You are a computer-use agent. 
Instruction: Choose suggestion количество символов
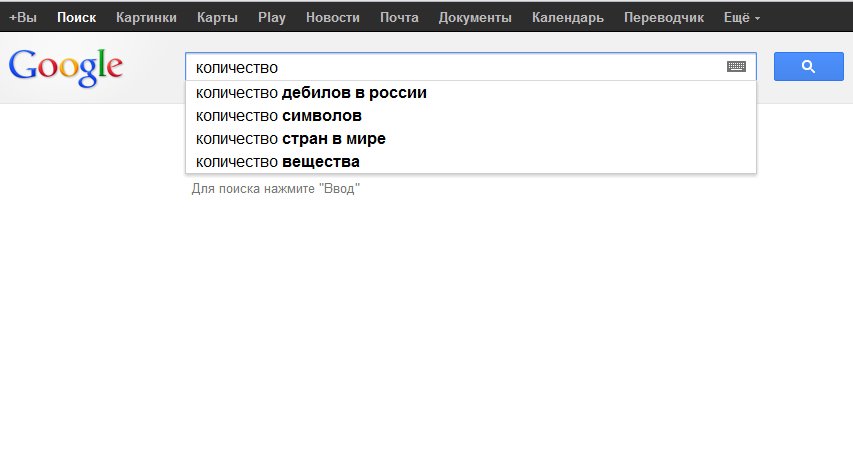coord(471,116)
